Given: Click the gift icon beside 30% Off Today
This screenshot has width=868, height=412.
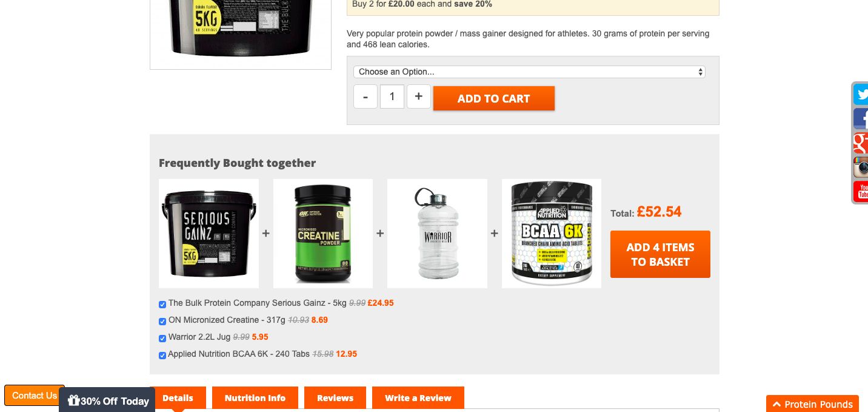Looking at the screenshot, I should [x=74, y=400].
